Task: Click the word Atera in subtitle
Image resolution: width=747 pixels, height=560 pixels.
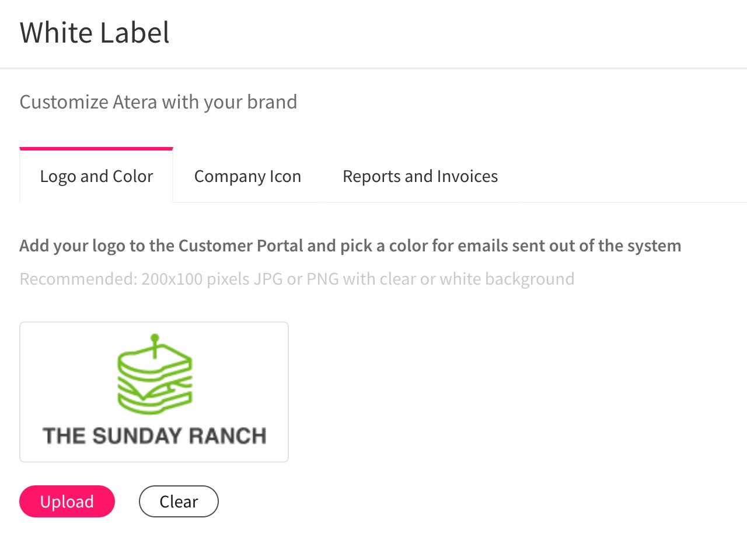Action: point(135,102)
